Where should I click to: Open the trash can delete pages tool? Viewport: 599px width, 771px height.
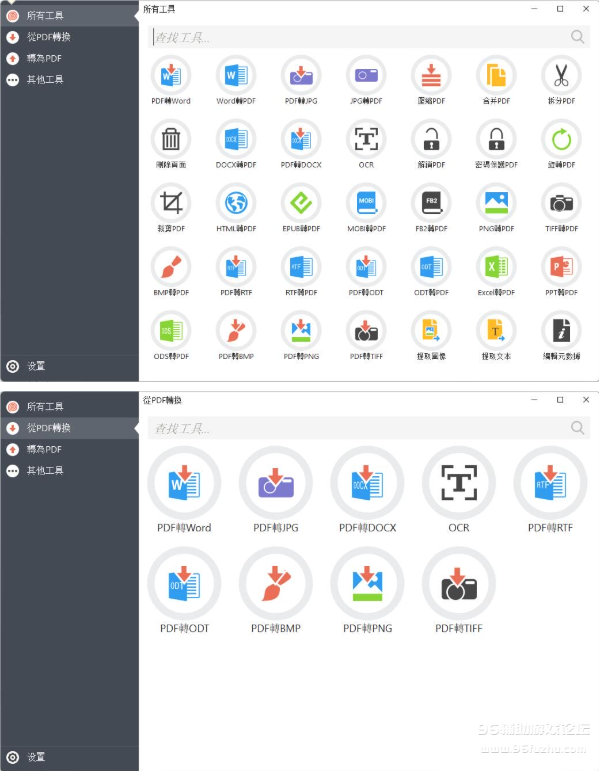point(171,139)
